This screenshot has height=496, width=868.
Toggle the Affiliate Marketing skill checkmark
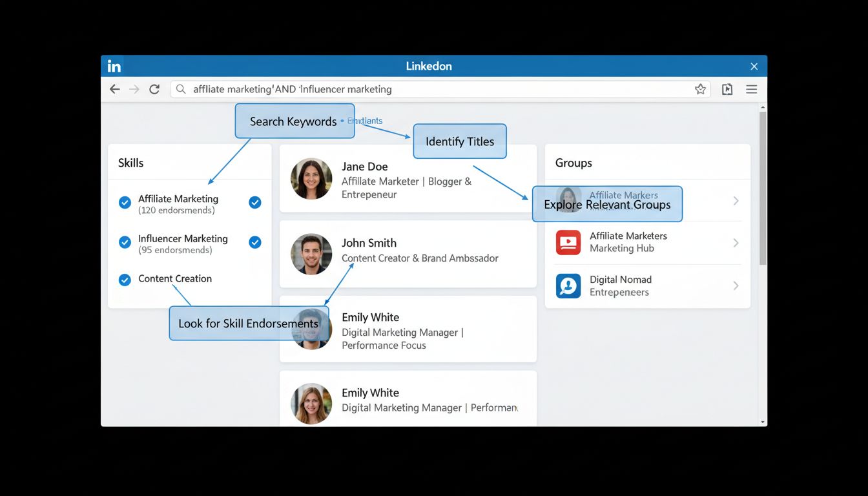click(125, 202)
